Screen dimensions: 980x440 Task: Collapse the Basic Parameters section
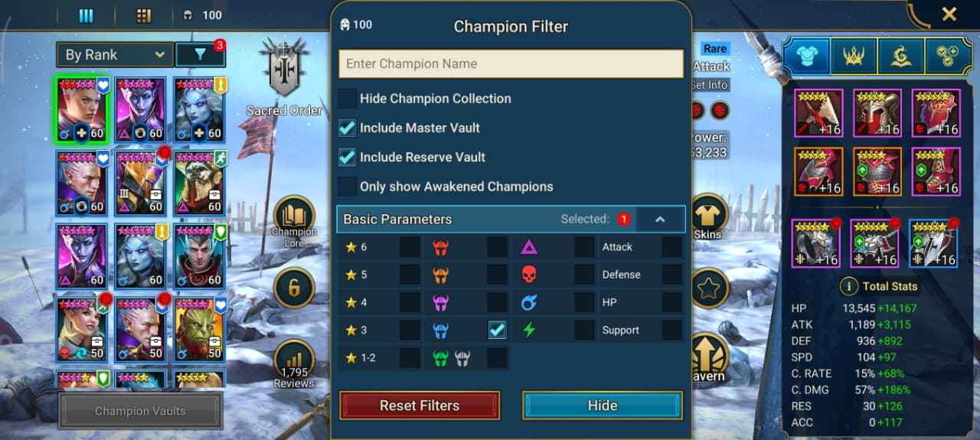tap(660, 220)
